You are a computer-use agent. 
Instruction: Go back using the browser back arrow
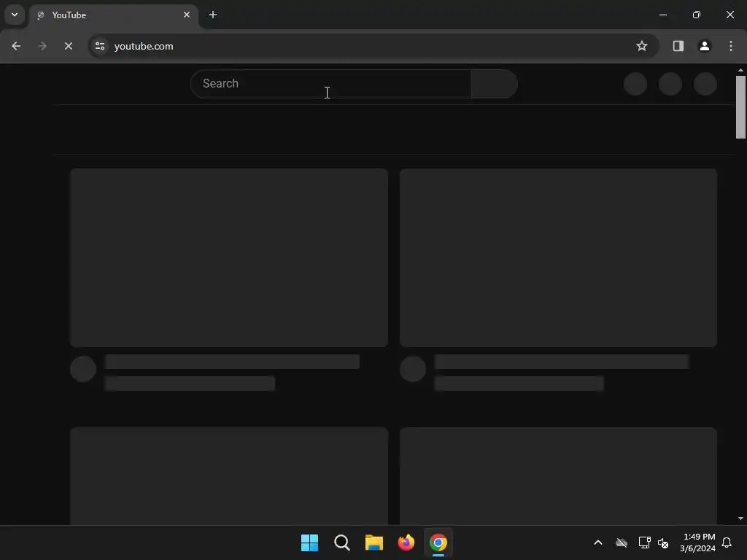tap(16, 46)
